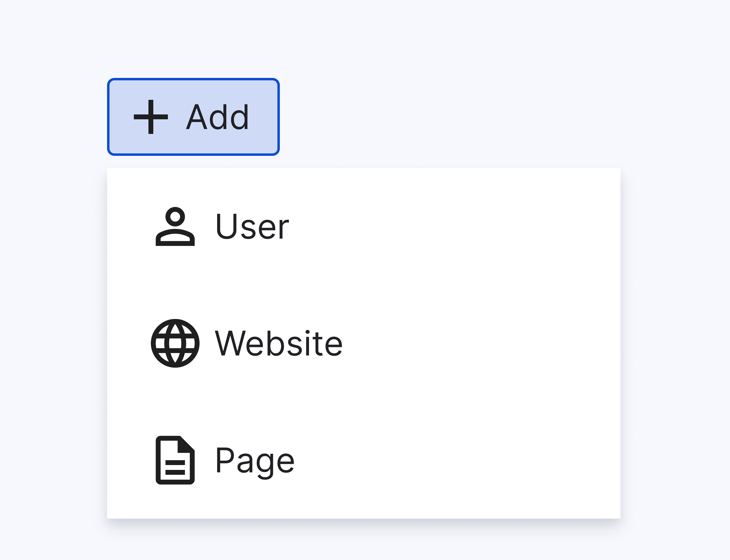The width and height of the screenshot is (730, 560).
Task: Select Page from the dropdown list
Action: click(x=255, y=460)
